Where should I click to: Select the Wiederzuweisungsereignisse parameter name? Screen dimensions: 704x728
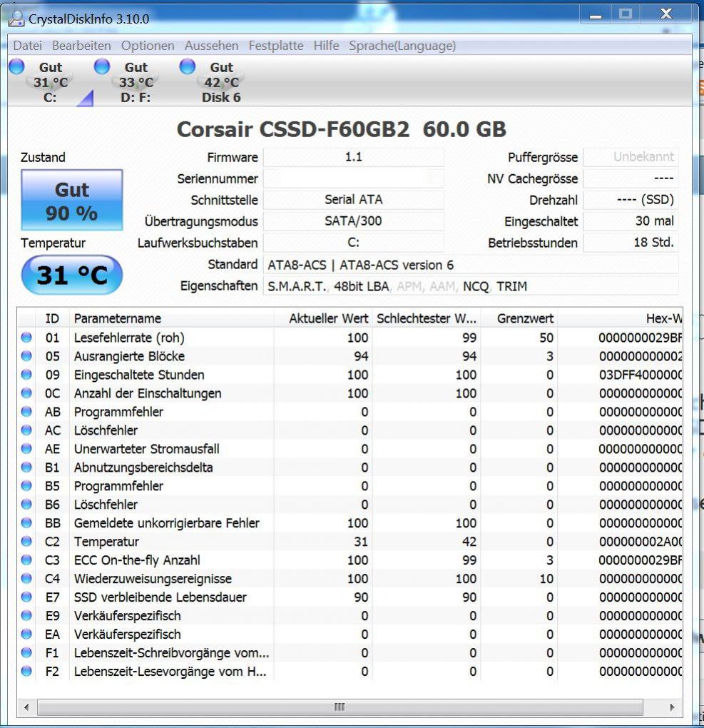point(153,579)
